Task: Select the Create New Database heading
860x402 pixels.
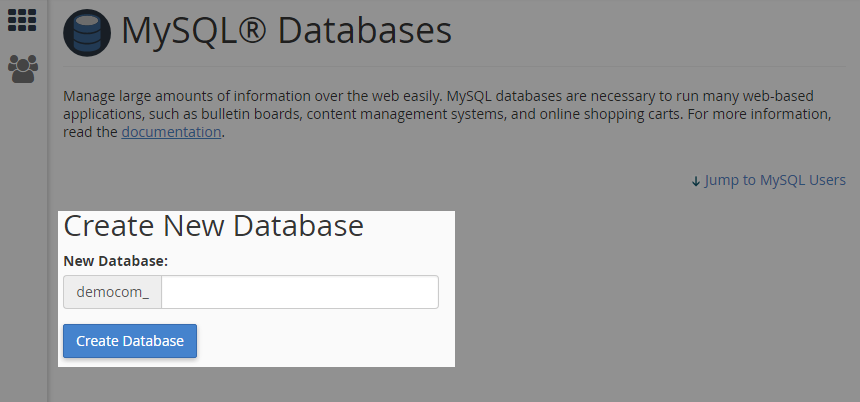Action: pos(213,225)
